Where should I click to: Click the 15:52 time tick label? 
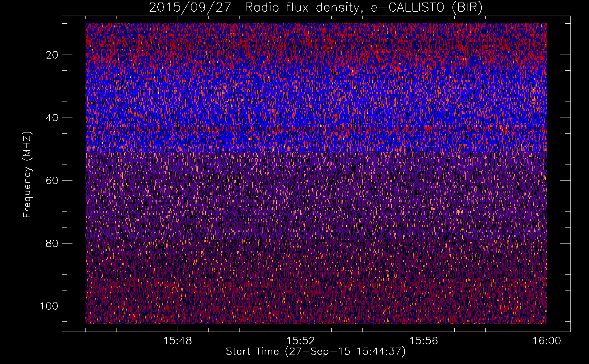tap(301, 341)
